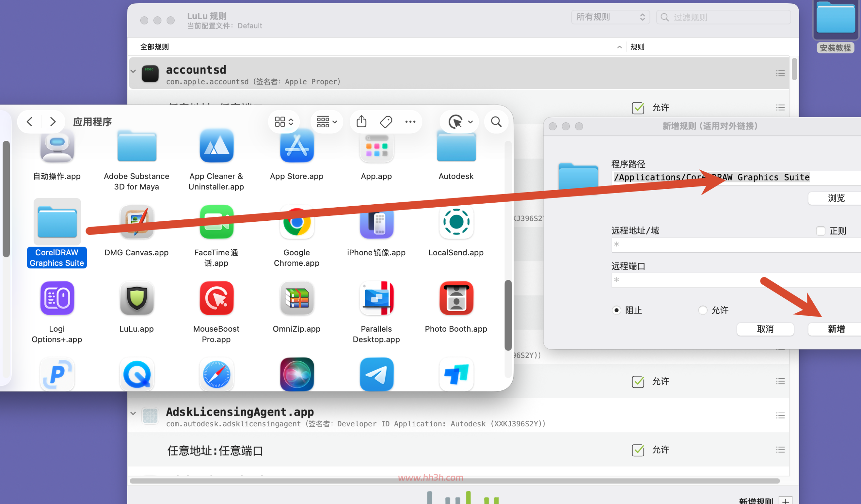This screenshot has width=861, height=504.
Task: Click the Finder share icon
Action: (x=362, y=122)
